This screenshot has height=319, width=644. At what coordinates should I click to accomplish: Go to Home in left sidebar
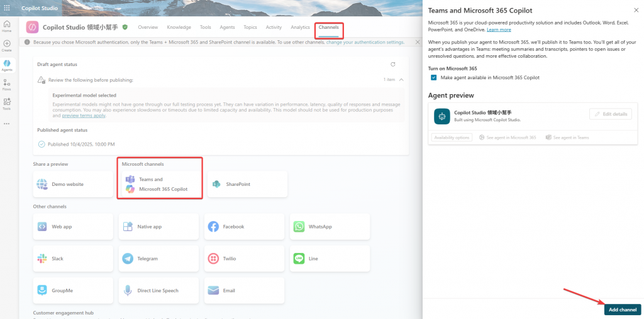point(7,26)
